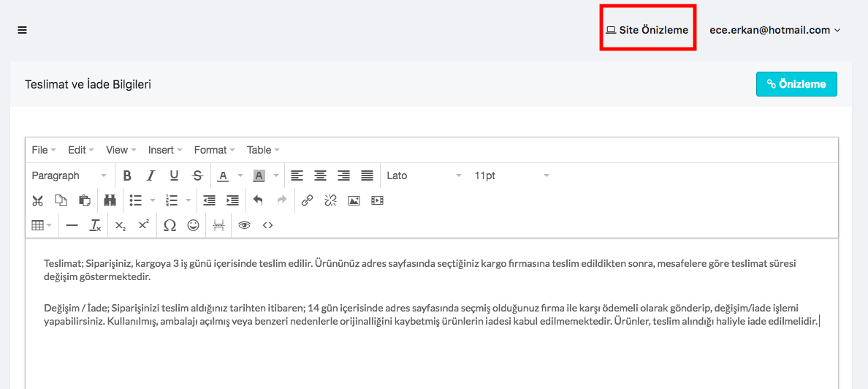The image size is (868, 389).
Task: Insert a page break
Action: (x=218, y=225)
